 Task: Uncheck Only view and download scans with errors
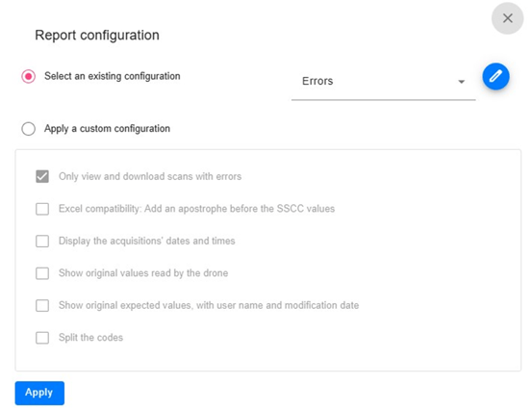coord(42,176)
